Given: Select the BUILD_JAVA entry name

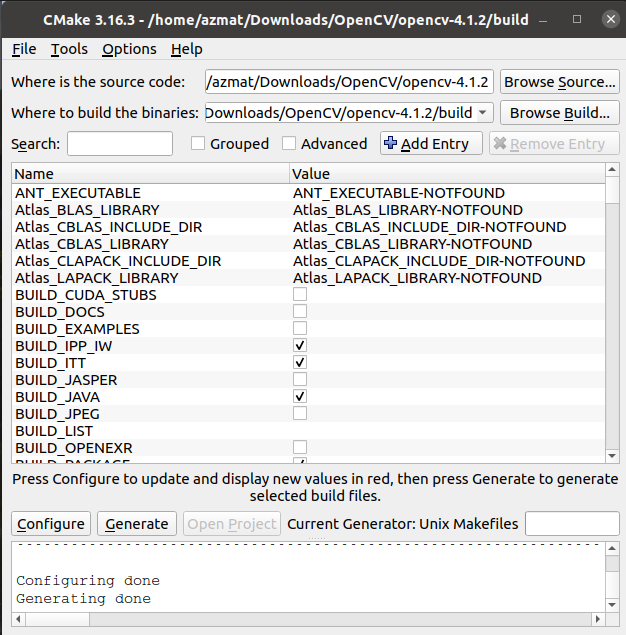Looking at the screenshot, I should [57, 397].
